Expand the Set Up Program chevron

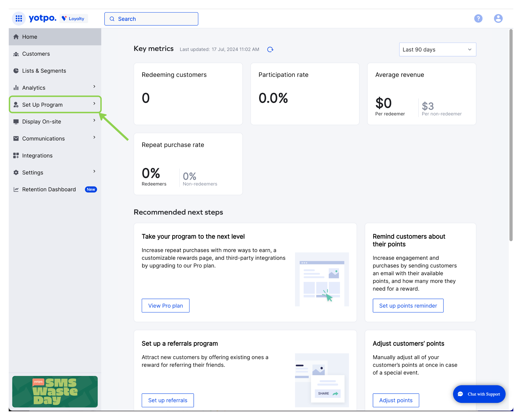(x=94, y=103)
